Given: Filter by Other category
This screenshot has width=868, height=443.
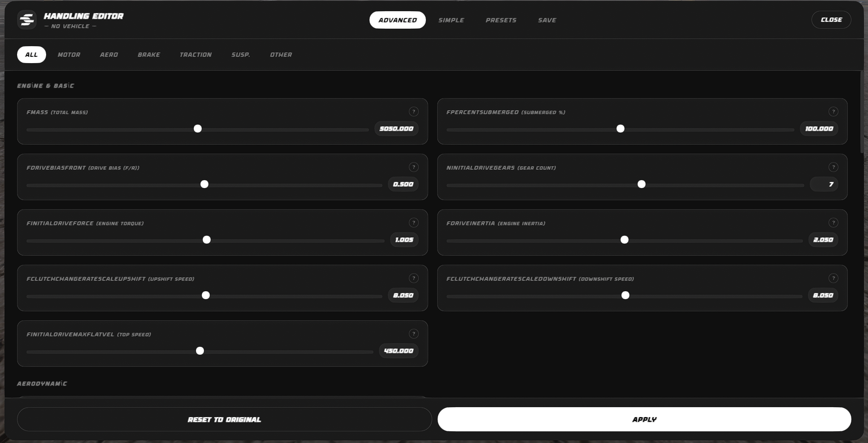Looking at the screenshot, I should tap(281, 55).
